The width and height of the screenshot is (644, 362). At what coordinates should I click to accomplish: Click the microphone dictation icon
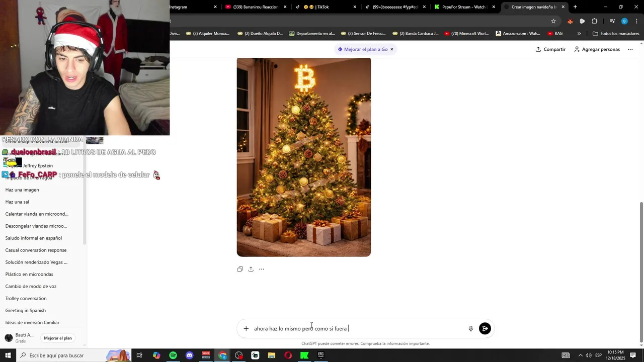[x=471, y=328]
